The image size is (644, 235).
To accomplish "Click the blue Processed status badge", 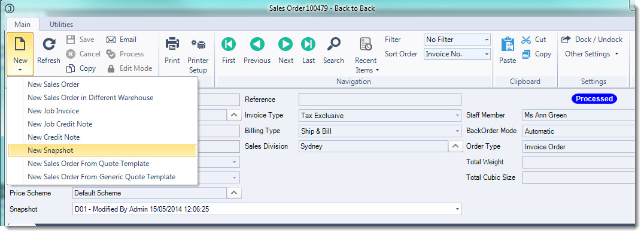I will click(594, 99).
